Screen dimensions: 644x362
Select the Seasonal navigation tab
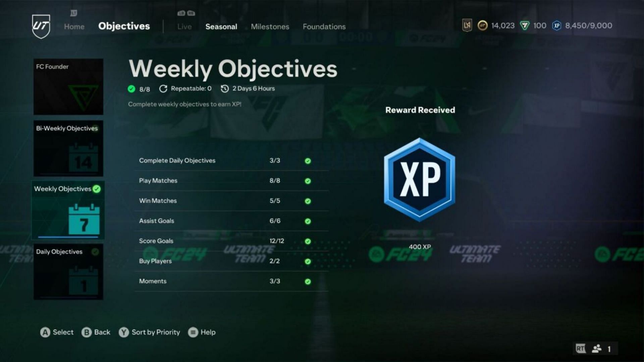[221, 26]
